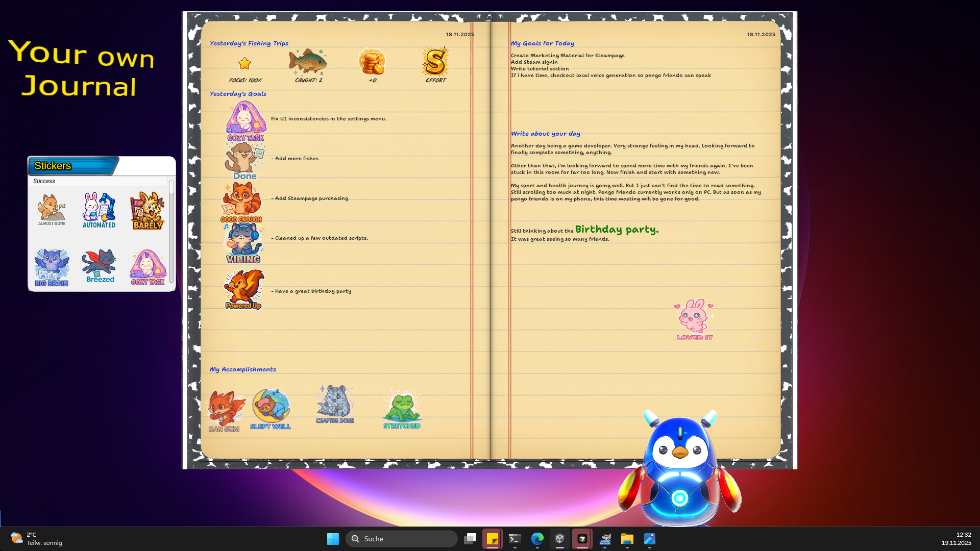The image size is (980, 551).
Task: Select the Automated bunny sticker in the Stickers panel
Action: tap(99, 208)
